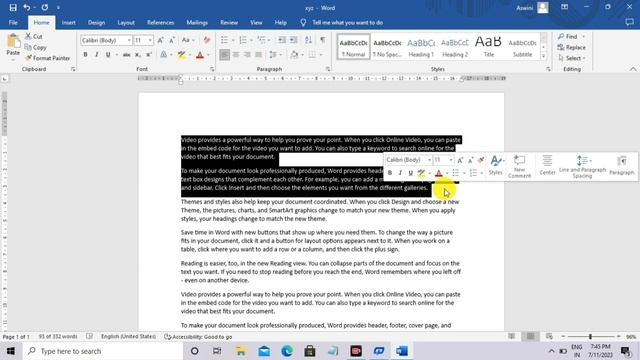Toggle Strikethrough in the ribbon
Viewport: 640px width, 360px height.
[127, 54]
